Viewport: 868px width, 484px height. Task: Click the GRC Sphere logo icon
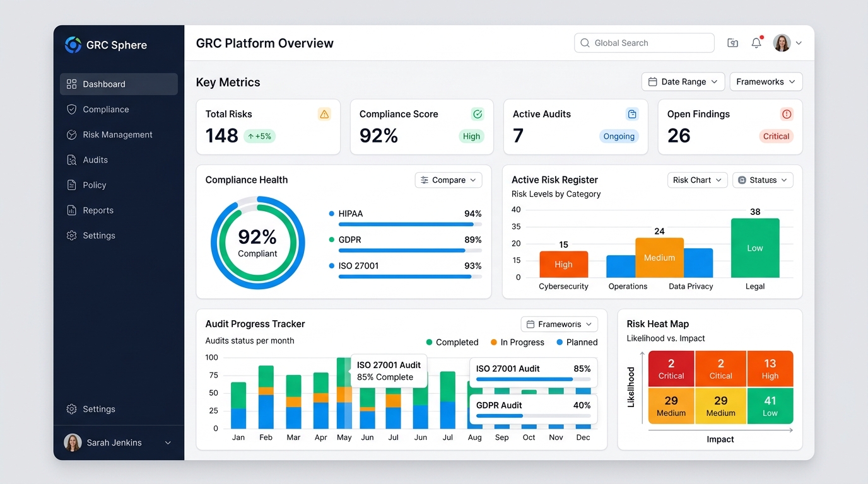(73, 45)
